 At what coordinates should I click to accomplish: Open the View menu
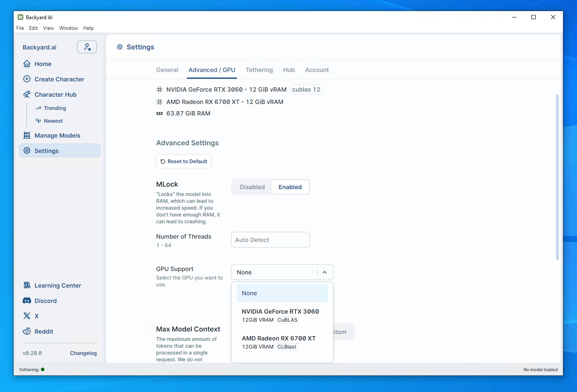pos(48,28)
